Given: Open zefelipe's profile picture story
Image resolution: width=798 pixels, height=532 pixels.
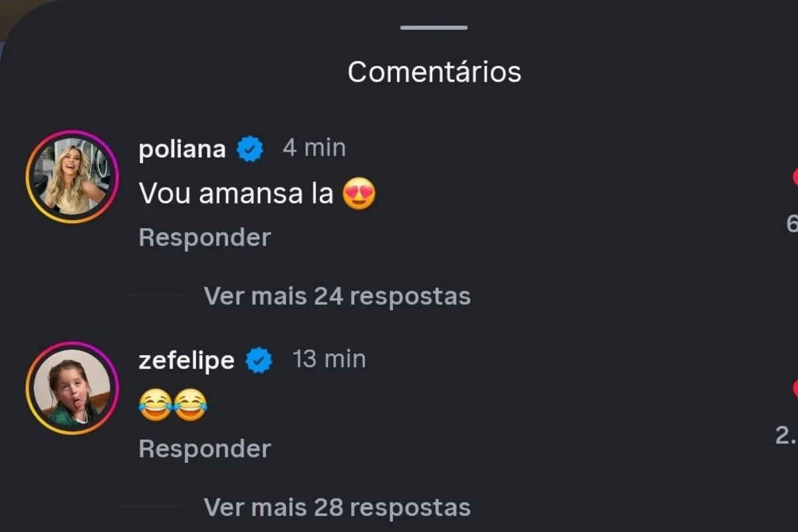Looking at the screenshot, I should [x=72, y=388].
